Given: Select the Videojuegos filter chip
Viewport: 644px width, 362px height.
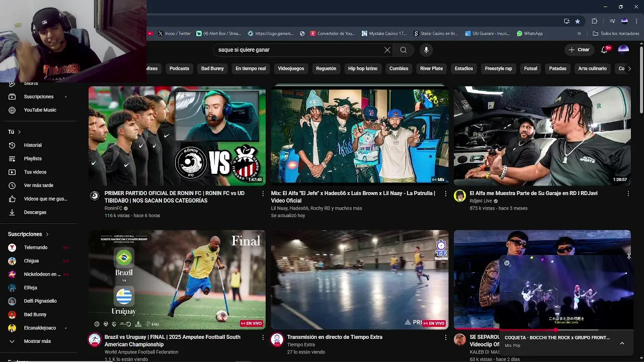Looking at the screenshot, I should [291, 68].
